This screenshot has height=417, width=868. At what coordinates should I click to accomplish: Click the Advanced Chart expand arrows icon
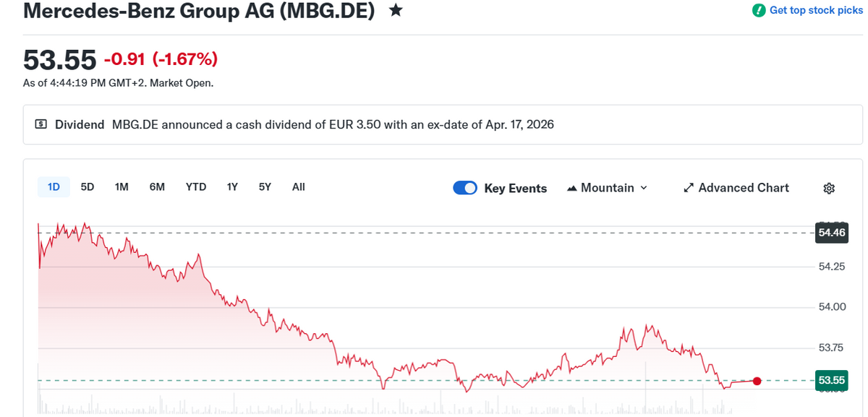689,188
